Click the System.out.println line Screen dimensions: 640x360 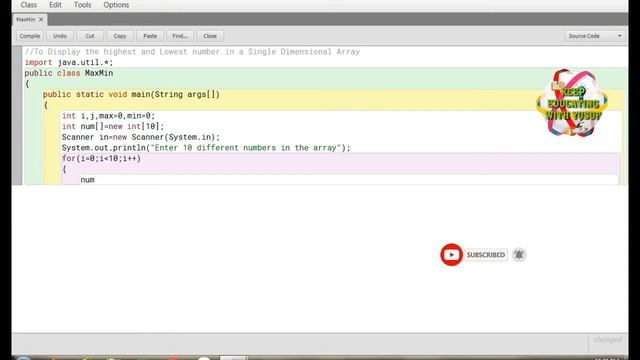pos(206,147)
